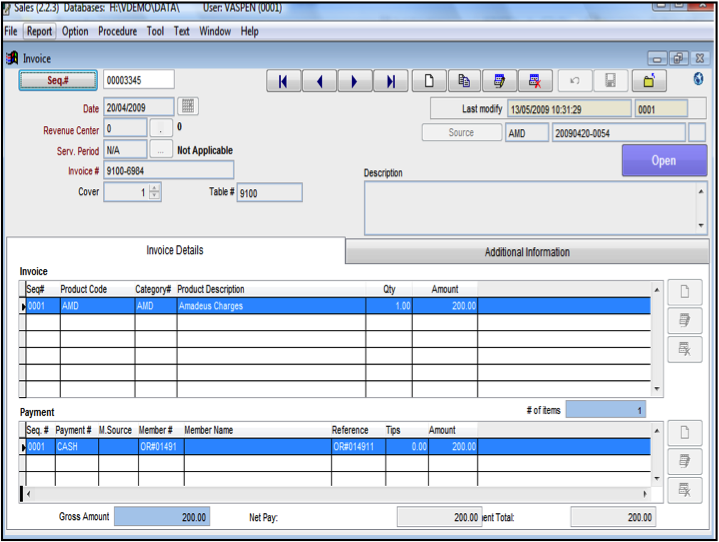Jump to the last invoice record
The width and height of the screenshot is (719, 542).
click(391, 81)
